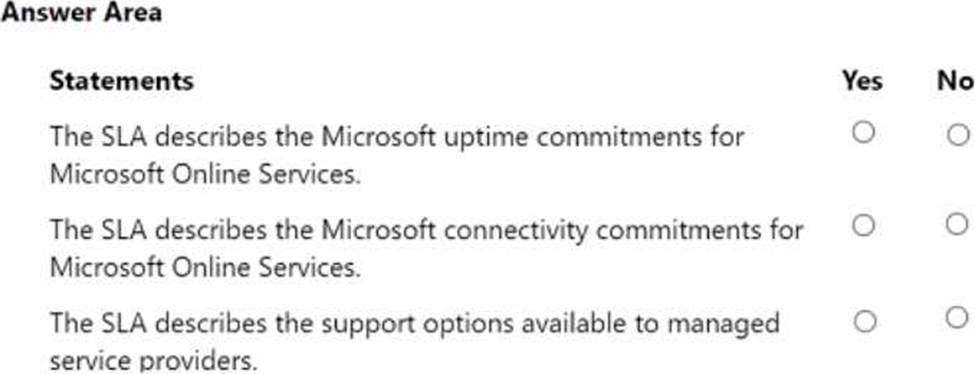Viewport: 975px width, 374px height.
Task: Select No for the uptime commitments statement
Action: click(958, 134)
